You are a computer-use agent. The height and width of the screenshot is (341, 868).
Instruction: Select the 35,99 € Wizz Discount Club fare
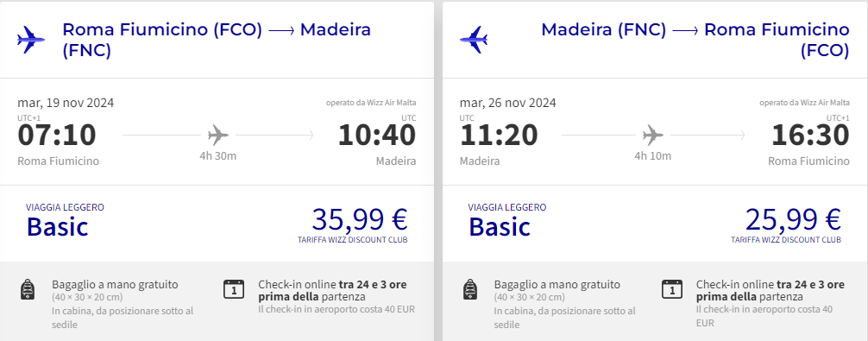click(360, 220)
